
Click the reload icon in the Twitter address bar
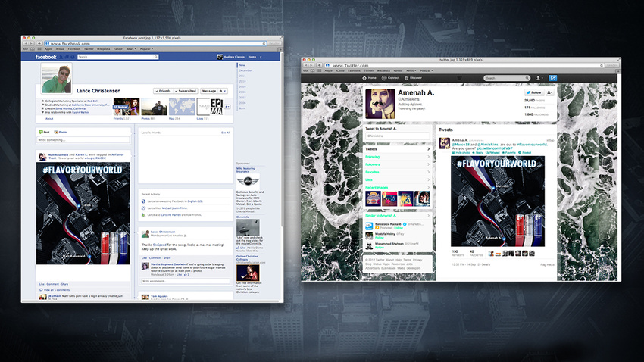tap(602, 65)
